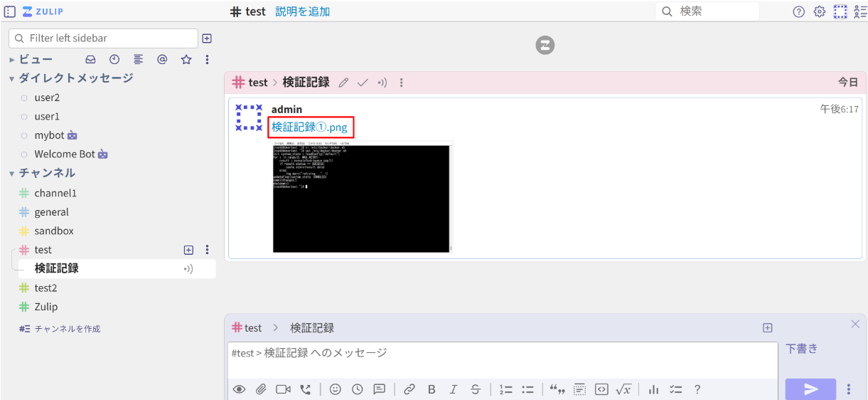868x400 pixels.
Task: Toggle bold formatting
Action: pos(432,389)
